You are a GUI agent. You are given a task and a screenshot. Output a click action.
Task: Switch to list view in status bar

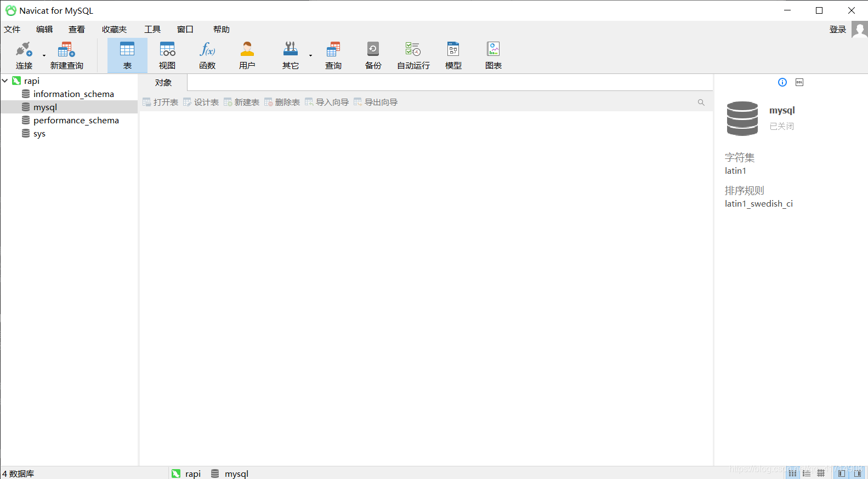[x=807, y=473]
